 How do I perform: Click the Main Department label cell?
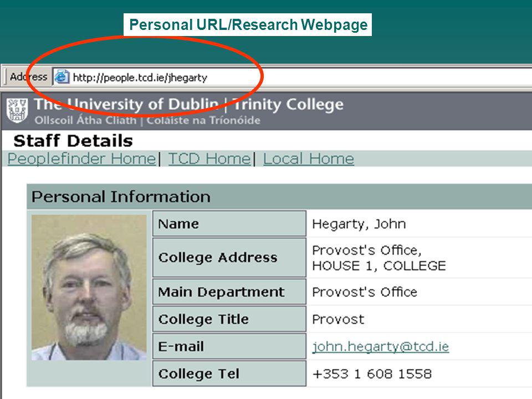[229, 292]
